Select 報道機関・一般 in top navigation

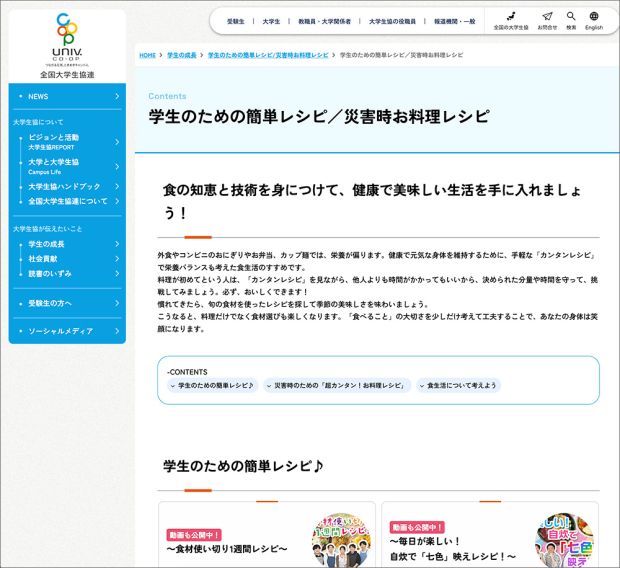click(x=455, y=21)
